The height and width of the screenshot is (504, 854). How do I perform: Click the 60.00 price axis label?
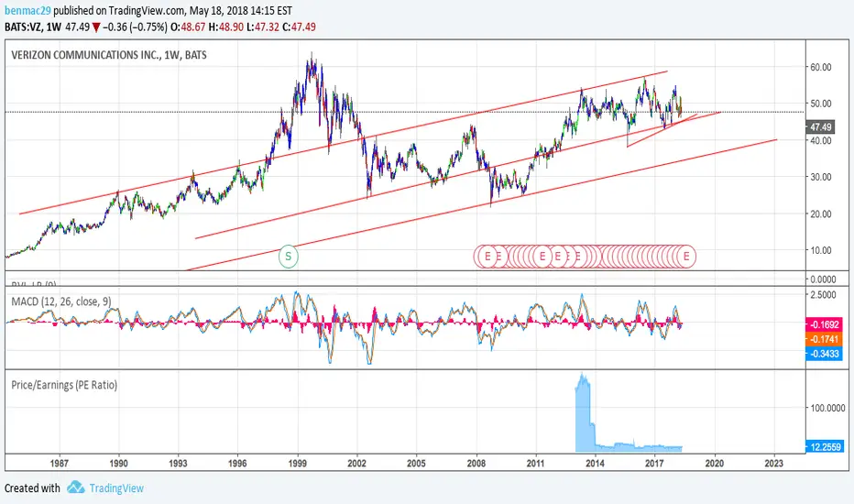pos(821,67)
